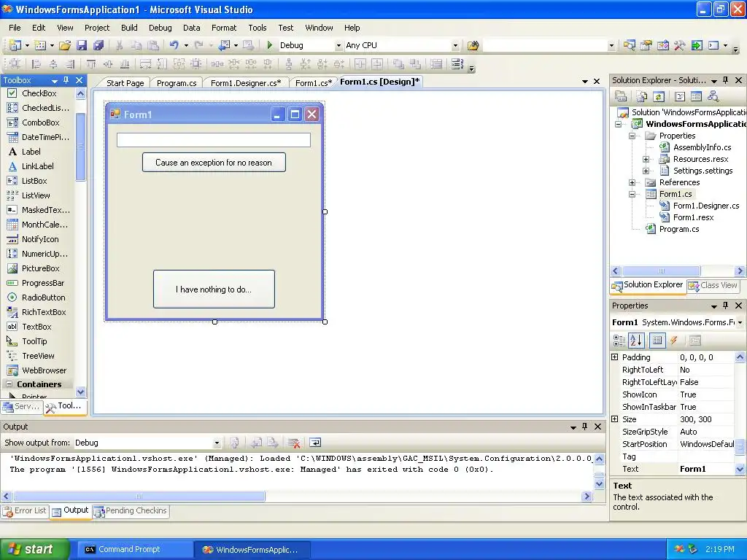The width and height of the screenshot is (747, 560).
Task: Click 'Cause an exception for no reason' button
Action: coord(214,163)
